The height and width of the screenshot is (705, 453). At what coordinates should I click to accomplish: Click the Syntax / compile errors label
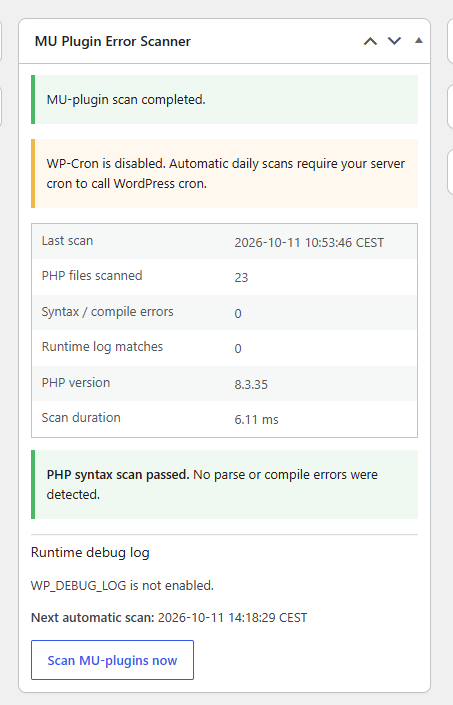(x=107, y=312)
